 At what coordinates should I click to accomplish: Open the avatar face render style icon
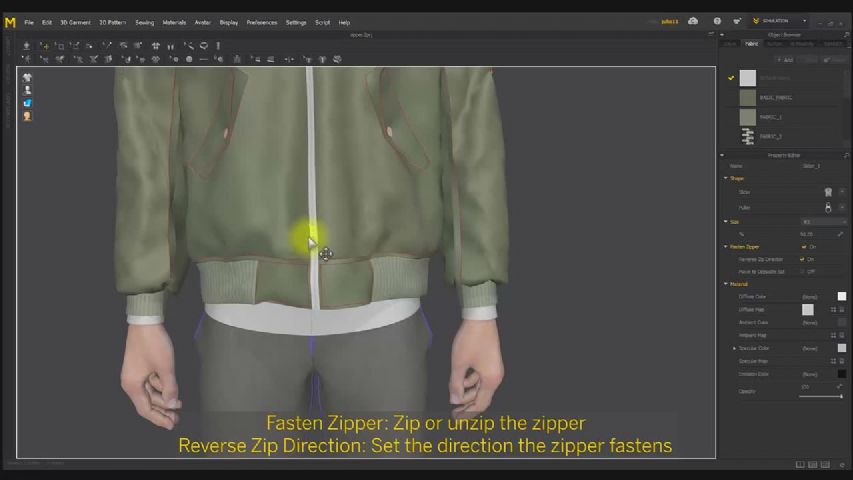click(27, 116)
